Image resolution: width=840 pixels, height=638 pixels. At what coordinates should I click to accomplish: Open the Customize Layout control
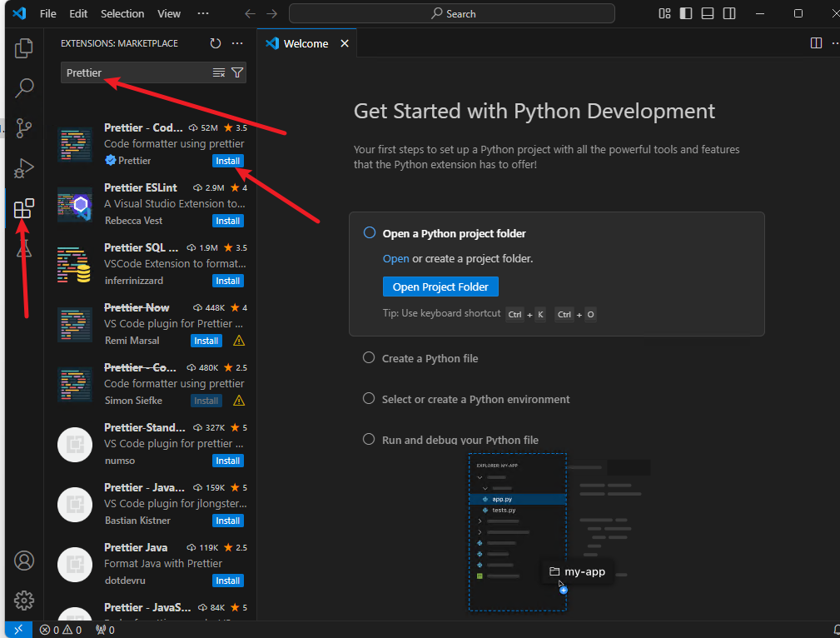click(664, 13)
